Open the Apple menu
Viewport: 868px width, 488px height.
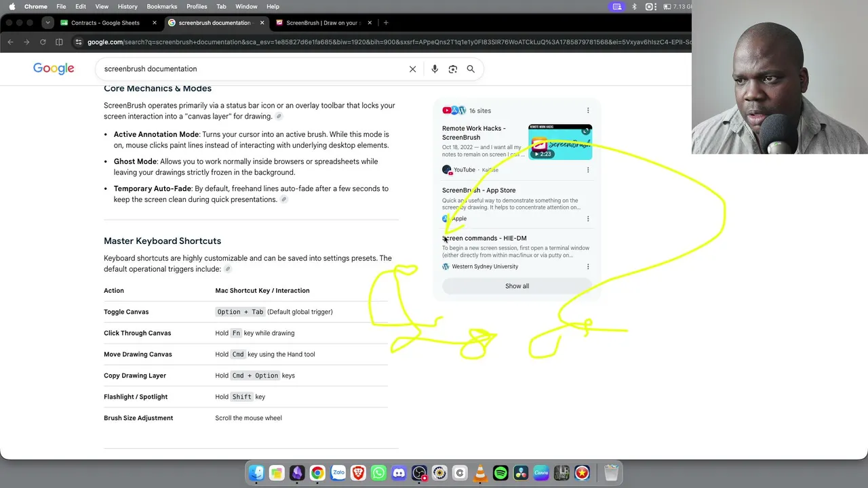pyautogui.click(x=12, y=7)
